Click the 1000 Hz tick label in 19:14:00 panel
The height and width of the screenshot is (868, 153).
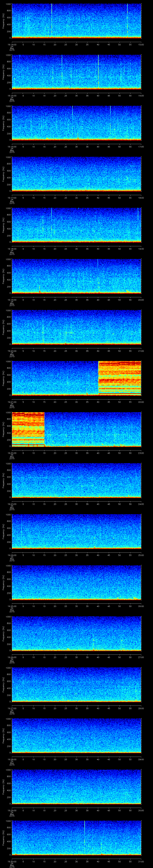(8, 4)
